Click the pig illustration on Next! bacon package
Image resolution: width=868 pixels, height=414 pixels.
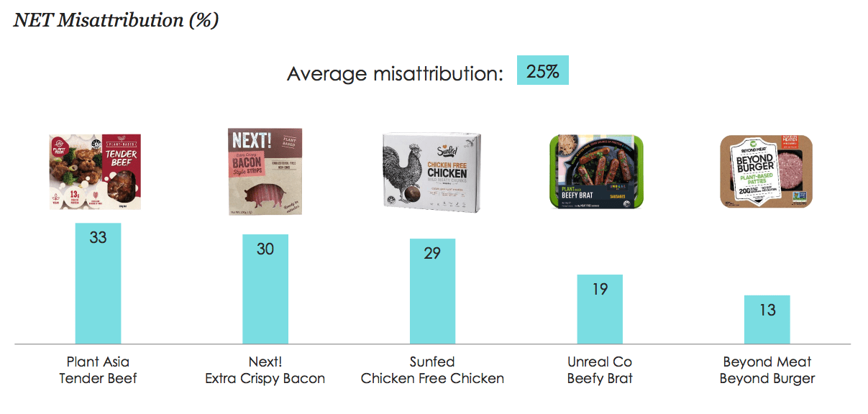click(260, 193)
